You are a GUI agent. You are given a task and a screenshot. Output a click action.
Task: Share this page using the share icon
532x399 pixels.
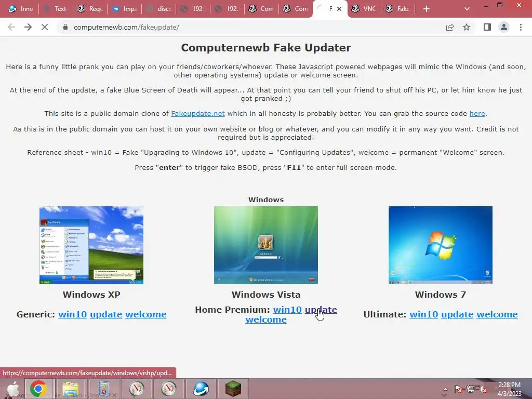click(450, 27)
